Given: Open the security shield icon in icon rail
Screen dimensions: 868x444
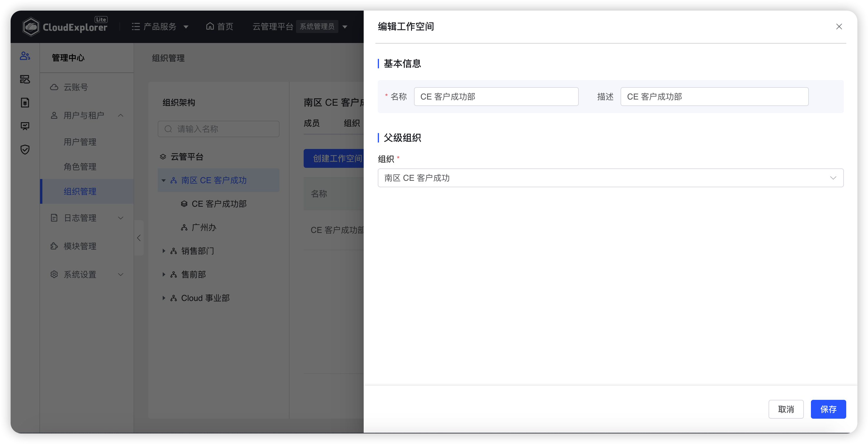Looking at the screenshot, I should (x=25, y=149).
